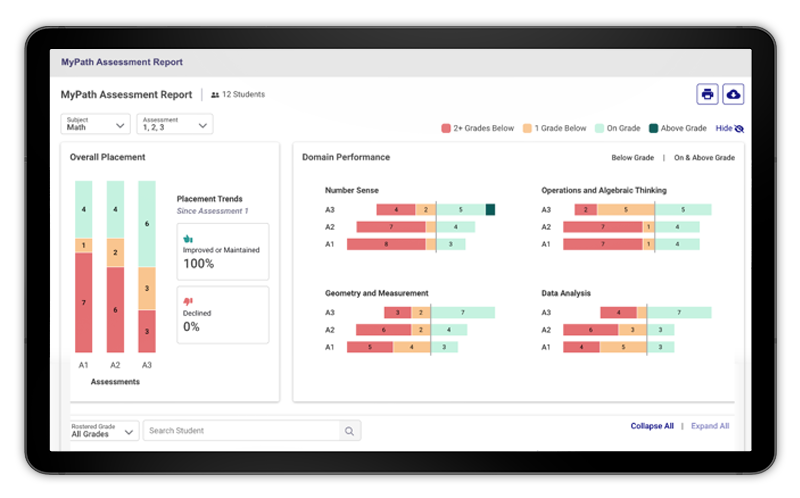The width and height of the screenshot is (800, 498).
Task: Click the On Grade light green swatch
Action: tap(599, 128)
